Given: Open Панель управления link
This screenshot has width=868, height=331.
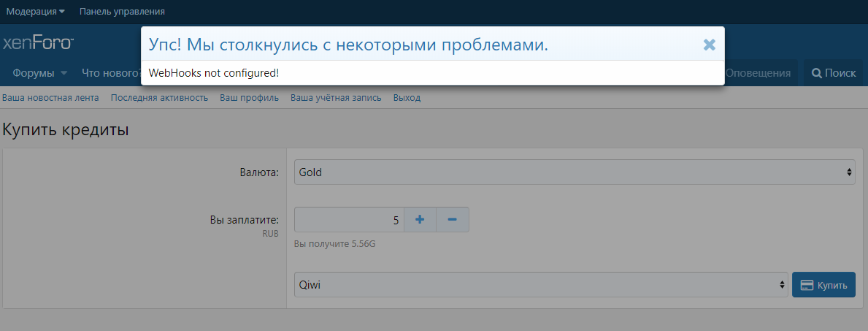Looking at the screenshot, I should (x=122, y=12).
